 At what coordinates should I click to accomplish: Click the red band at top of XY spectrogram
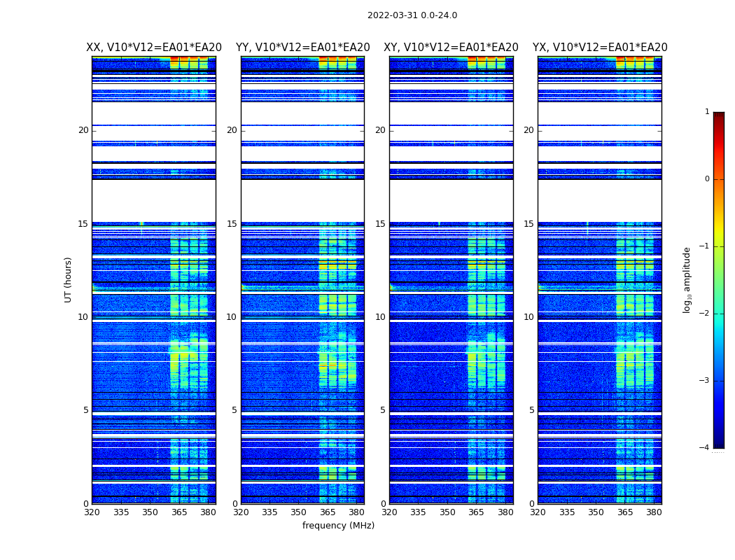coord(486,59)
